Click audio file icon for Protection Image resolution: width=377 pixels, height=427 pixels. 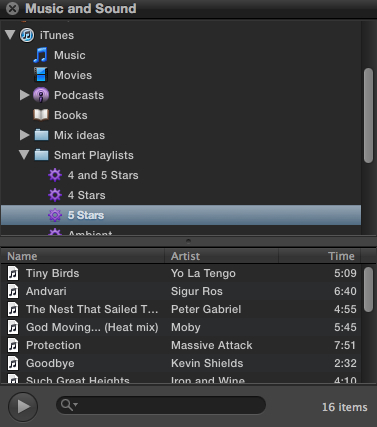pyautogui.click(x=13, y=345)
